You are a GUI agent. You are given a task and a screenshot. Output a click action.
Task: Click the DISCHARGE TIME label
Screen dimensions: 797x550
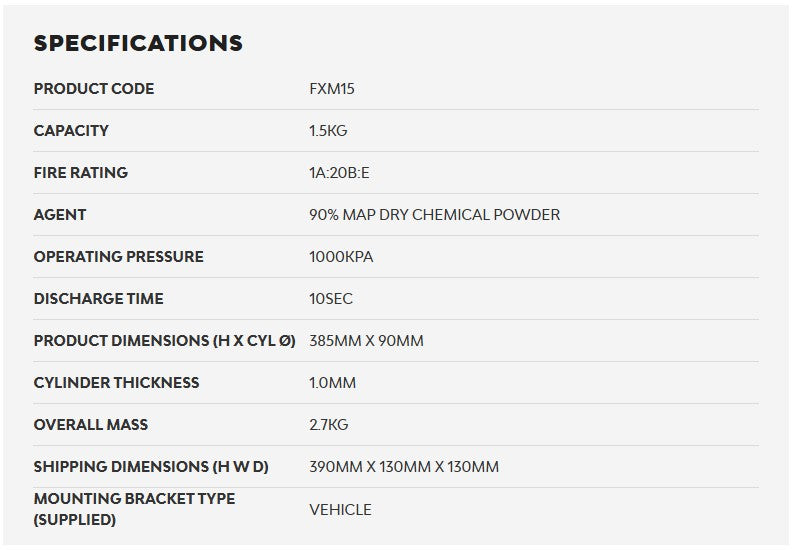tap(98, 299)
